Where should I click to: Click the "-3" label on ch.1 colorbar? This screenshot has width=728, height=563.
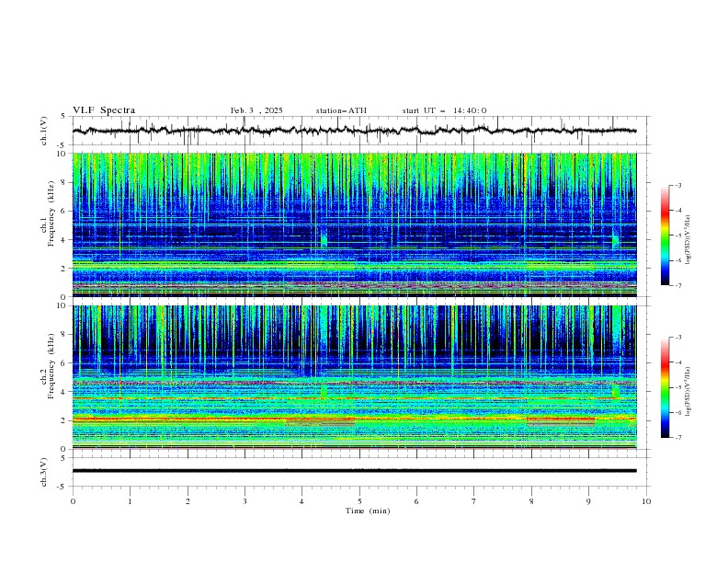677,185
